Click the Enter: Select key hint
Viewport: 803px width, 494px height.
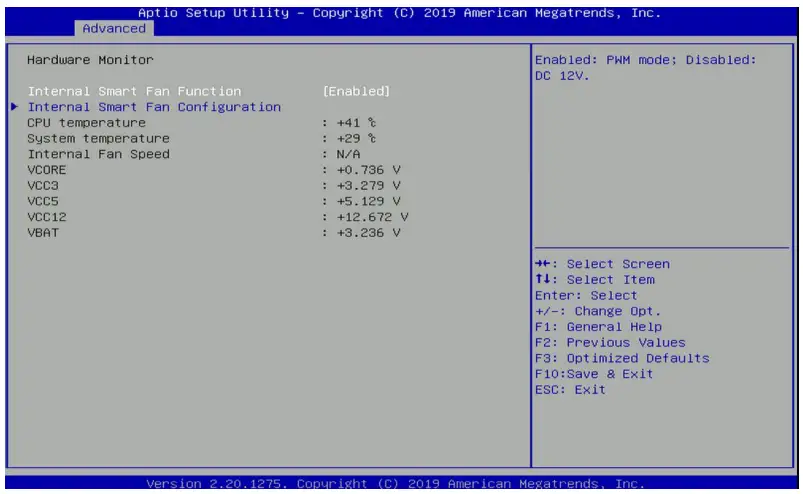click(586, 295)
